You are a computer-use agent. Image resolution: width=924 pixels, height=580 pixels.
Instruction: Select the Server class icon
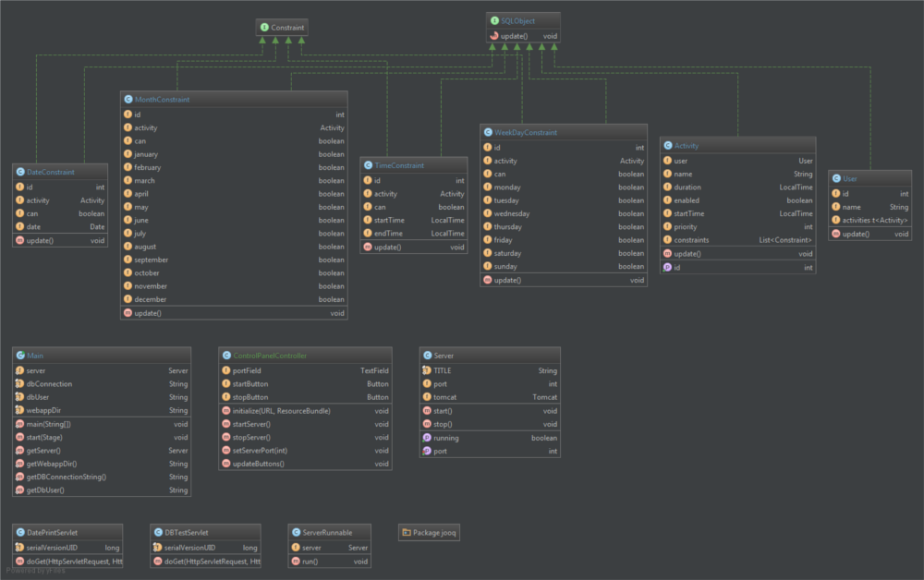pyautogui.click(x=428, y=356)
